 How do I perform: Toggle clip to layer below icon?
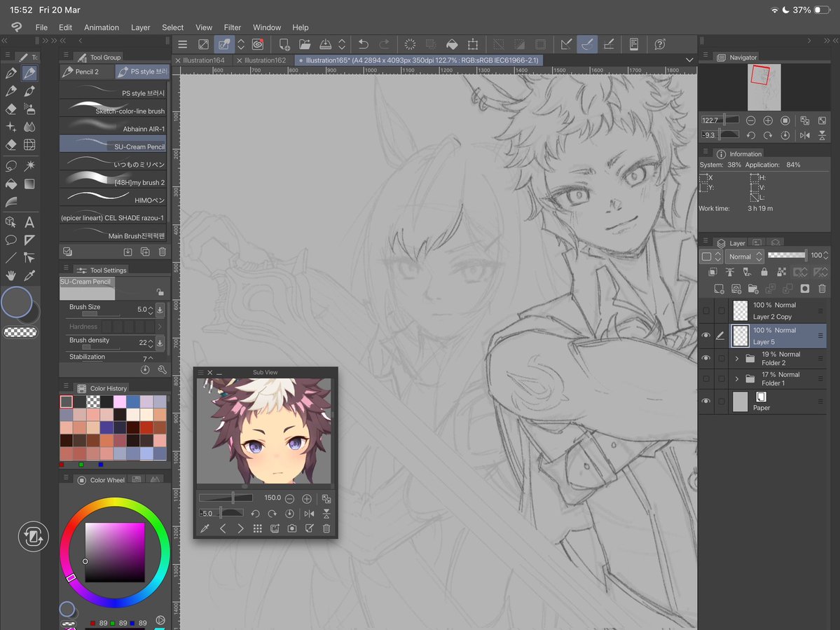[712, 272]
